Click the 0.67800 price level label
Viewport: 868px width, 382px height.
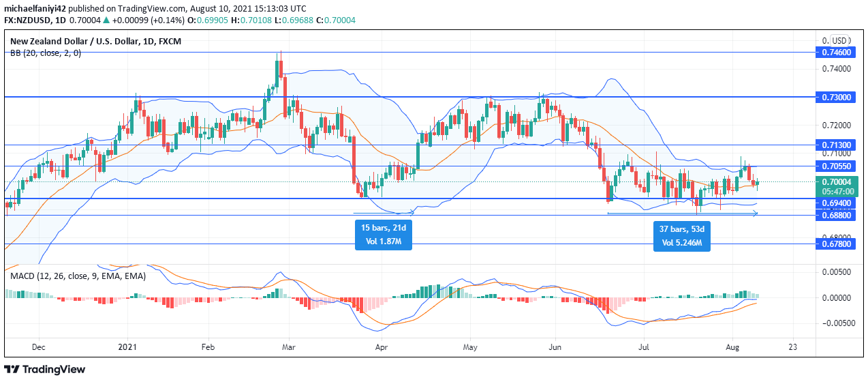(x=836, y=244)
